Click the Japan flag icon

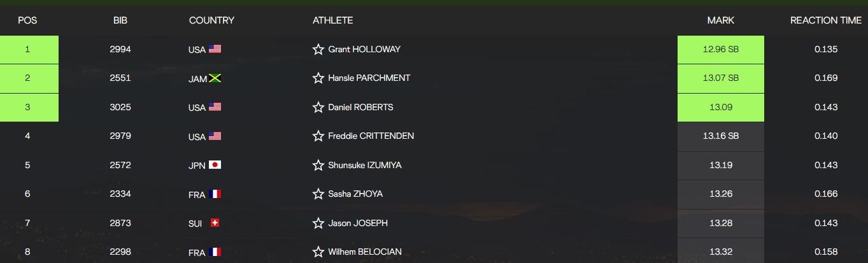point(215,165)
